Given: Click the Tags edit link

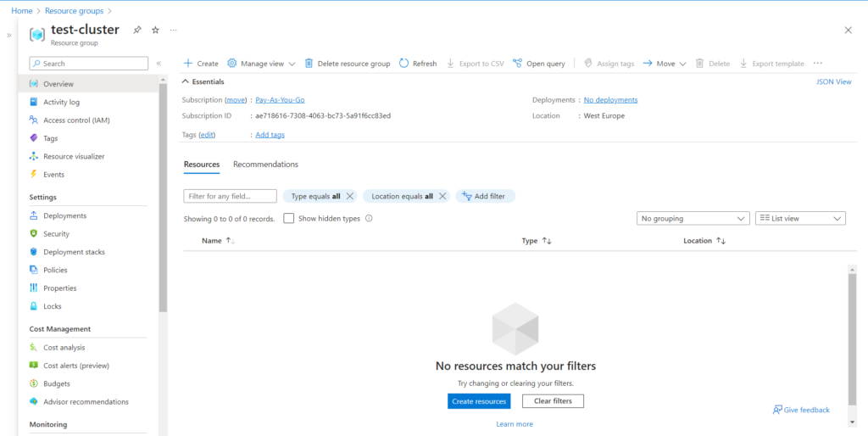Looking at the screenshot, I should pyautogui.click(x=207, y=135).
